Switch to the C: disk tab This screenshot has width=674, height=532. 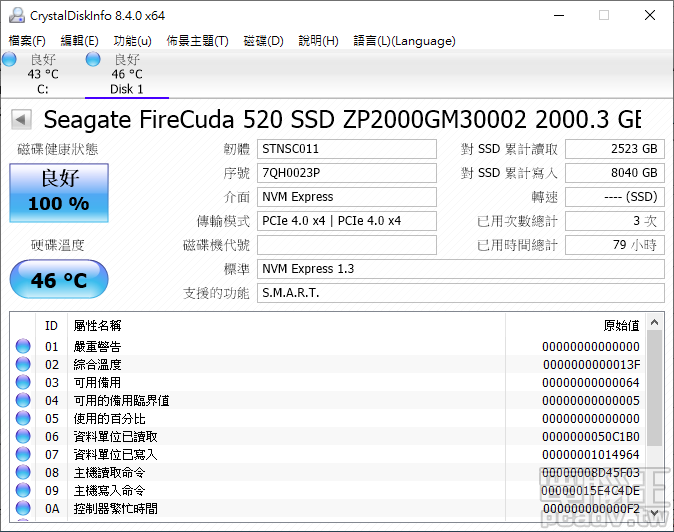(43, 74)
